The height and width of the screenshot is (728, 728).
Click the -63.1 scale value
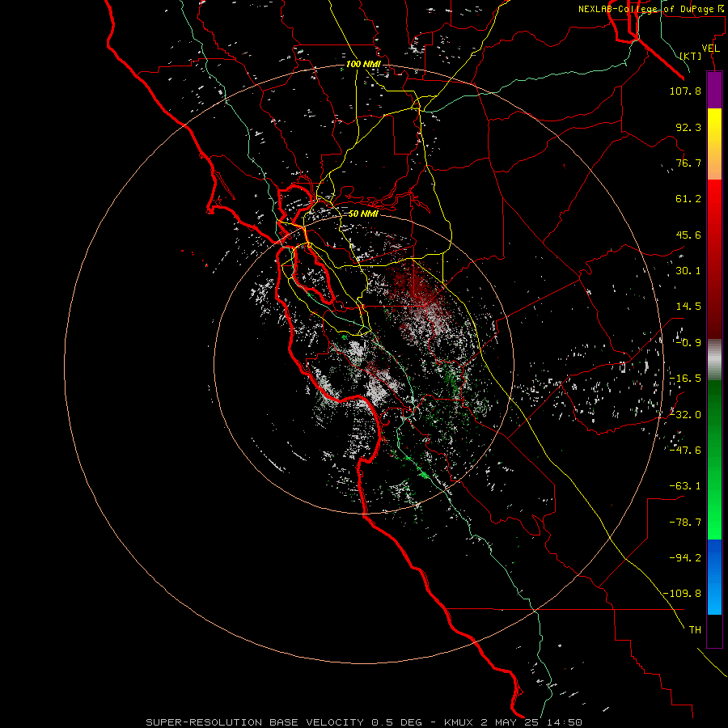[685, 486]
